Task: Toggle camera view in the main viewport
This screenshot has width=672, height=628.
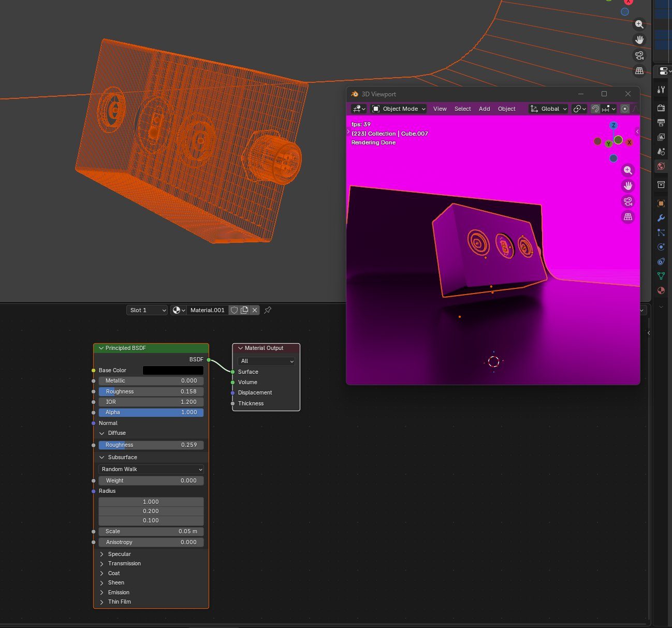Action: [639, 55]
